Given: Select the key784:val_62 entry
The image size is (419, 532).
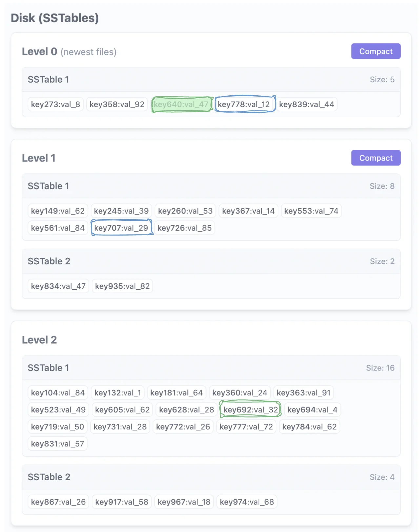Looking at the screenshot, I should 309,427.
